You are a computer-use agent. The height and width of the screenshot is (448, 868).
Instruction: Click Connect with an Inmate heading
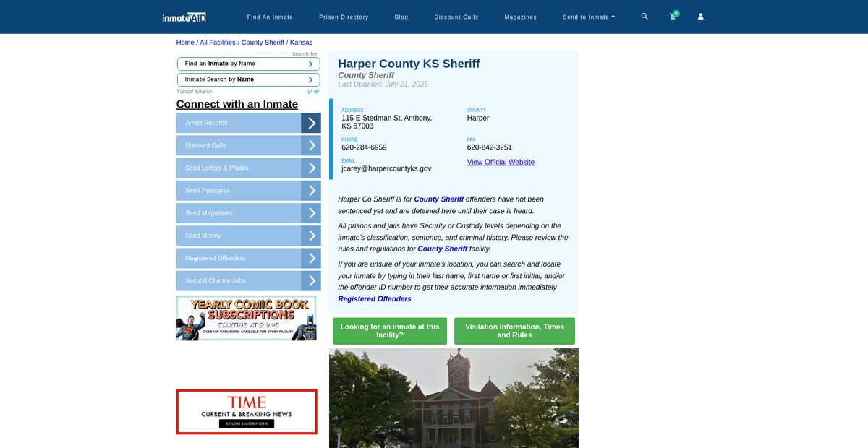(237, 104)
